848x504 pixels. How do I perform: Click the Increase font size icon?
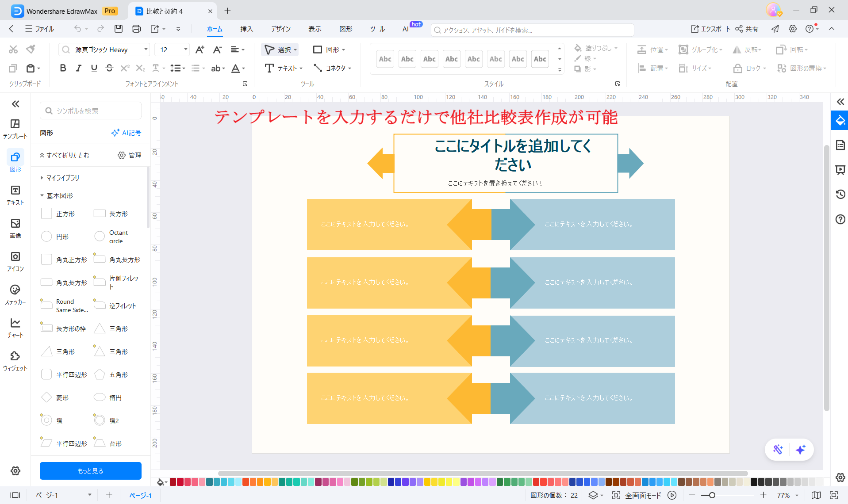(200, 50)
